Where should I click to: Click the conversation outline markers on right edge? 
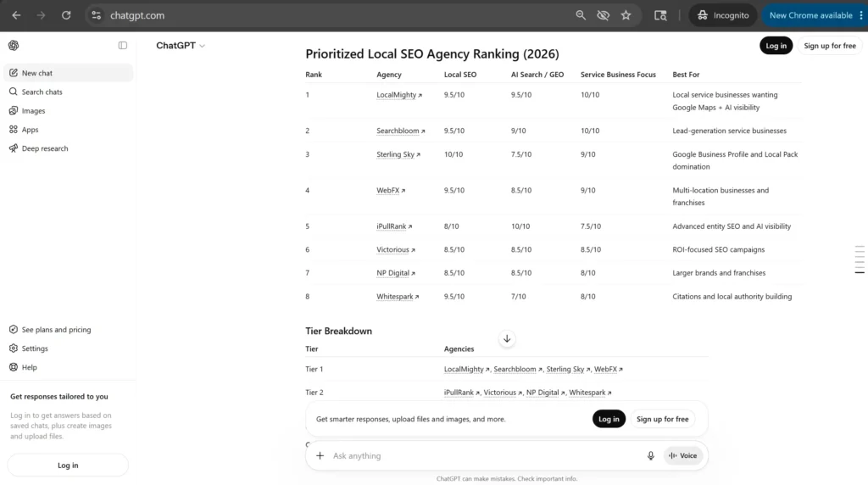[x=860, y=259]
